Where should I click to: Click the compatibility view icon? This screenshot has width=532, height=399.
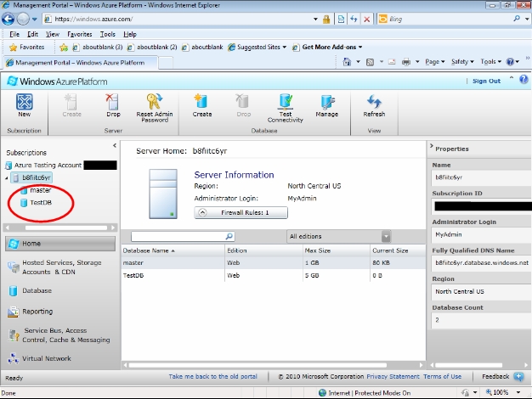[341, 20]
